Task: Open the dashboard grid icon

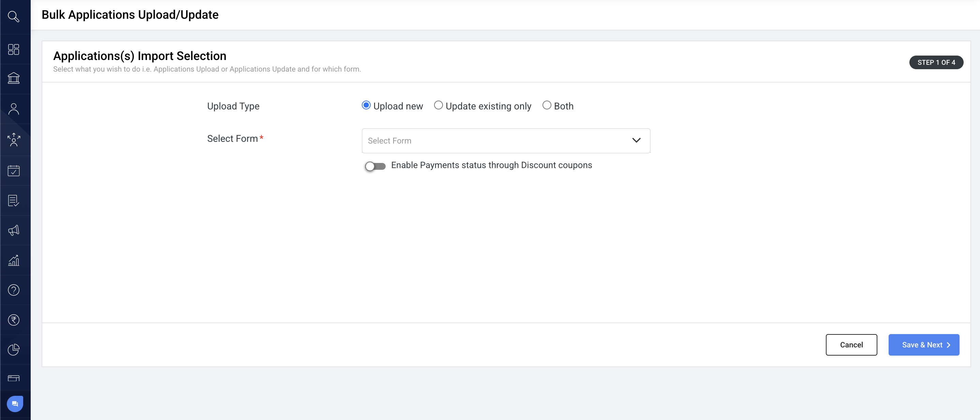Action: (14, 49)
